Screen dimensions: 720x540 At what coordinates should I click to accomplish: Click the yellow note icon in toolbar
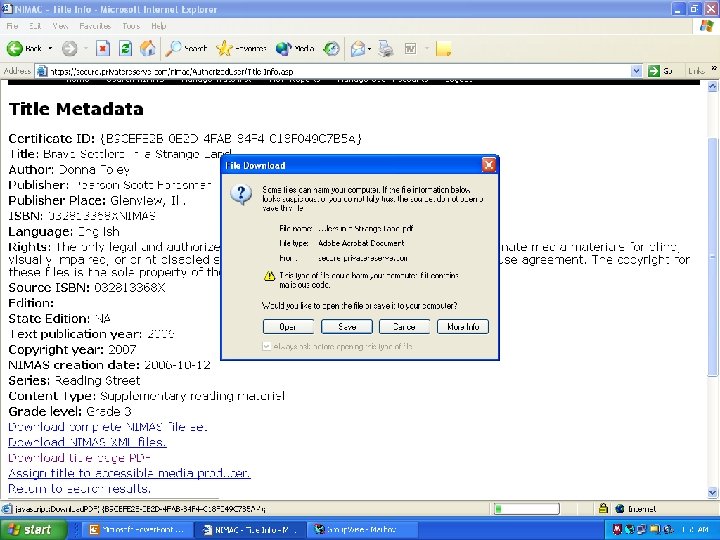point(443,48)
